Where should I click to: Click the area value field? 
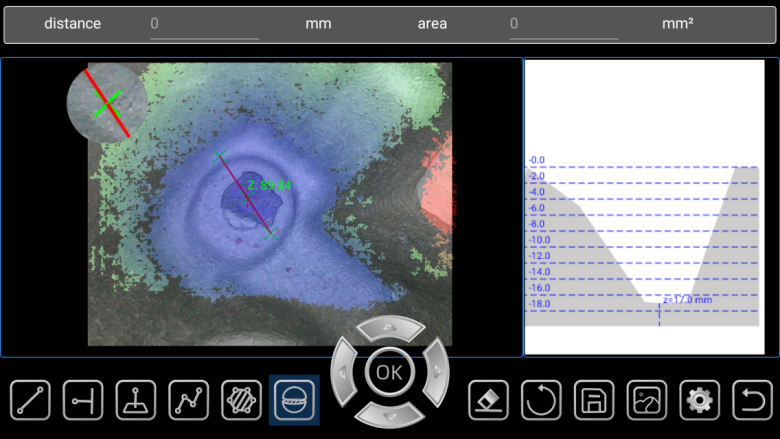(563, 24)
